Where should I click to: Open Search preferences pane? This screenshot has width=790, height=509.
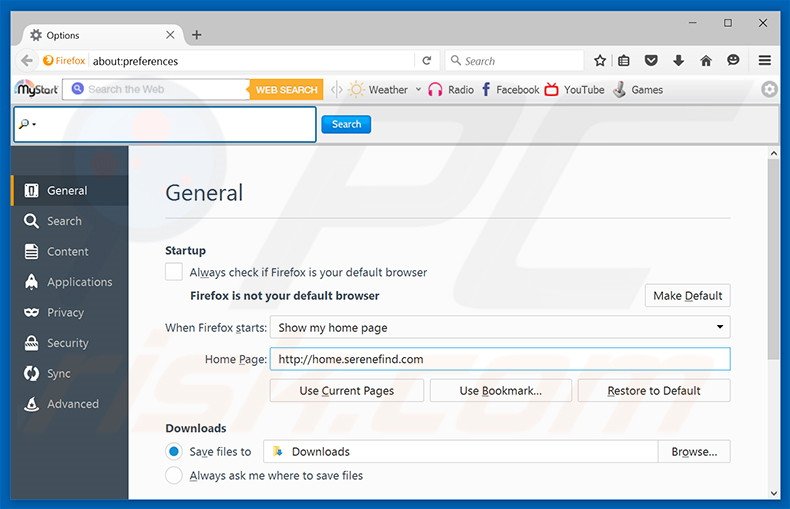click(70, 221)
